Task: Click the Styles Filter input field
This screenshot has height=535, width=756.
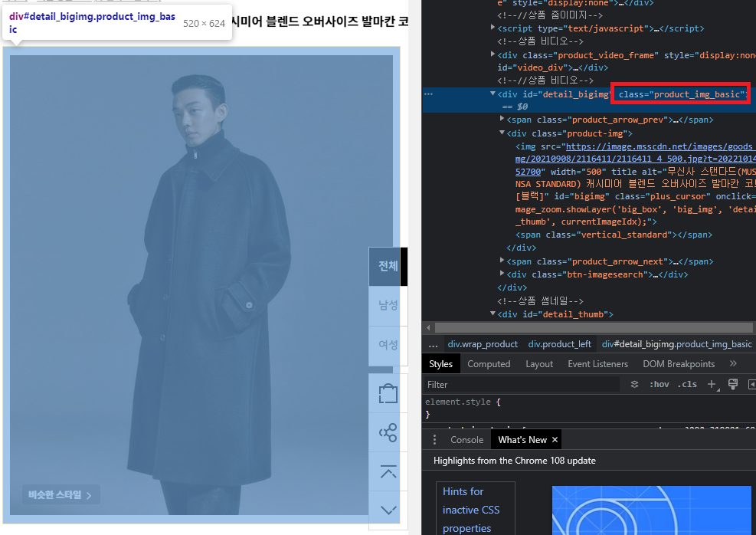Action: 522,385
